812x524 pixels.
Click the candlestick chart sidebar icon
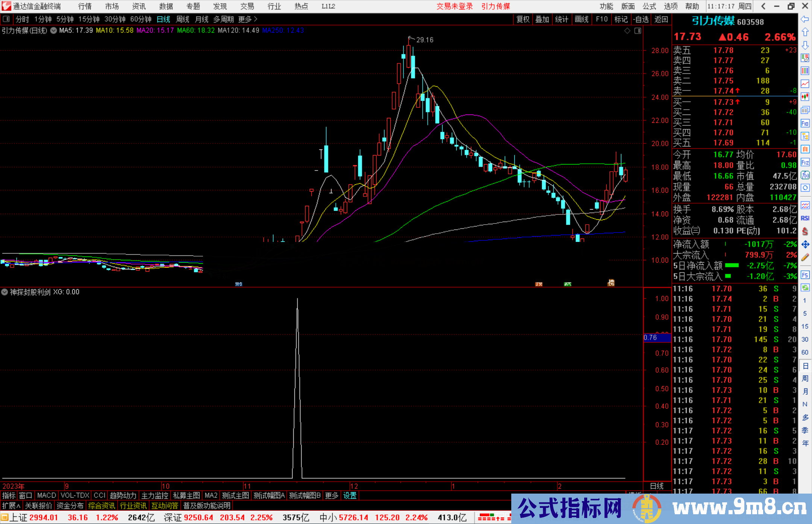[x=805, y=97]
